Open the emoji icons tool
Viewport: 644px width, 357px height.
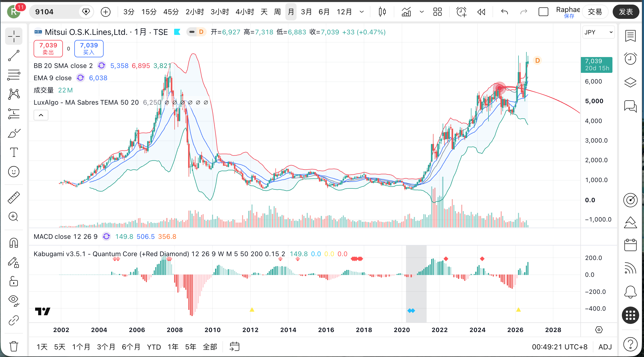(14, 172)
